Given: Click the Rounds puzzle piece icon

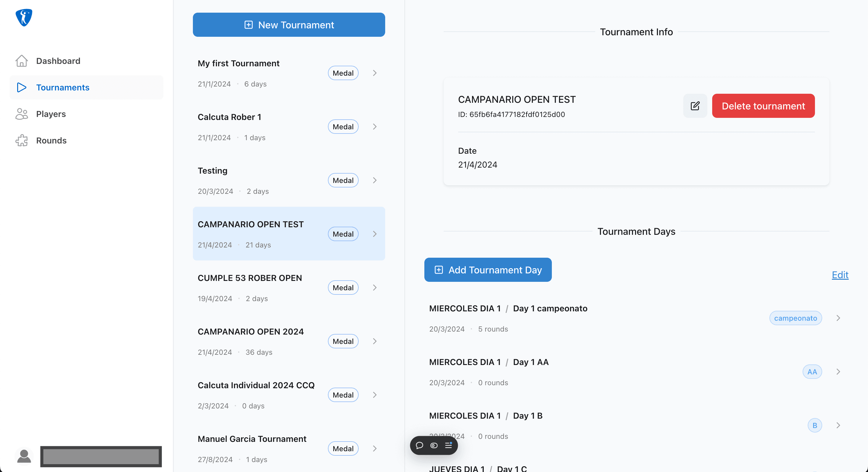Looking at the screenshot, I should coord(22,140).
